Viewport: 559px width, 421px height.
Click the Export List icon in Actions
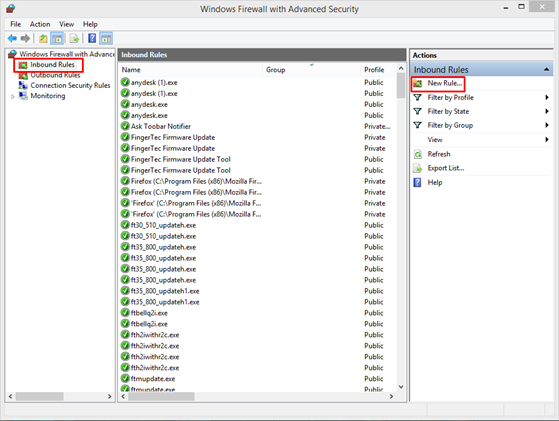tap(417, 168)
